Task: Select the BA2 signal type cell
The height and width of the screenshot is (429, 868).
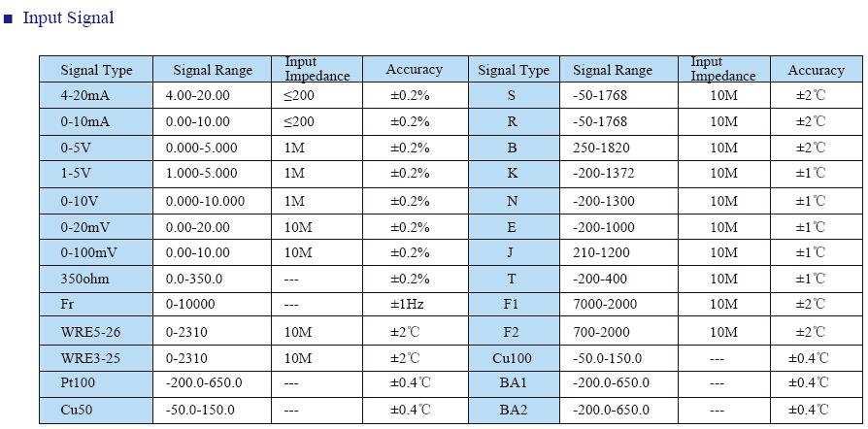Action: 514,411
